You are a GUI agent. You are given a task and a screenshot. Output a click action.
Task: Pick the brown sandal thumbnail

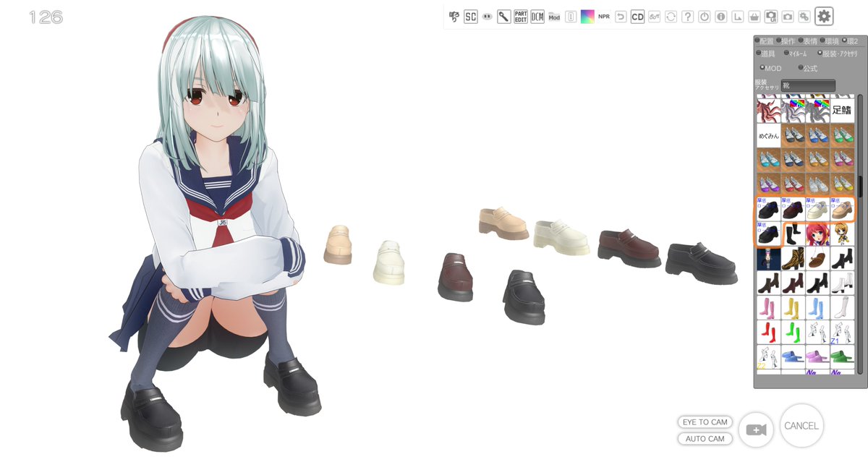click(817, 258)
